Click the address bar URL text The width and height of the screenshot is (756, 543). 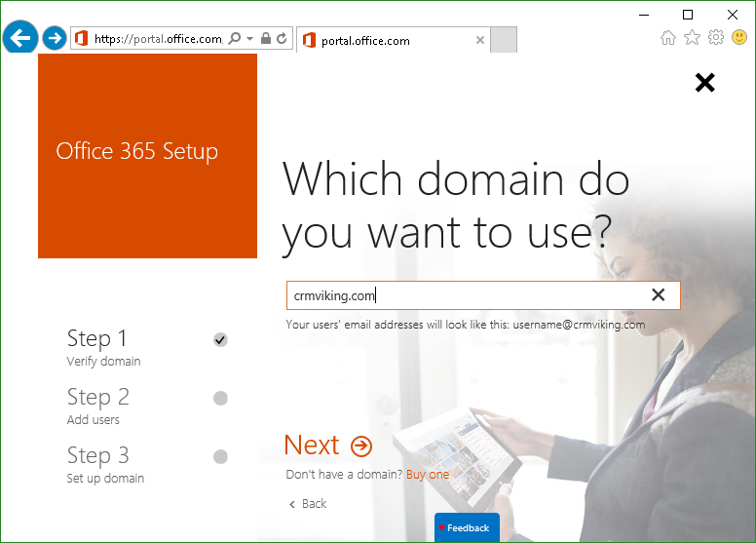coord(158,39)
